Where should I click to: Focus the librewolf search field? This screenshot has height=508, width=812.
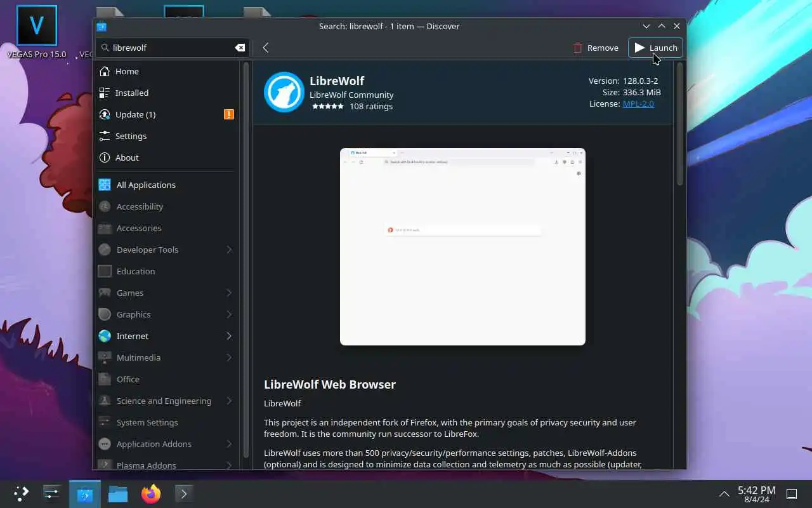(x=172, y=48)
